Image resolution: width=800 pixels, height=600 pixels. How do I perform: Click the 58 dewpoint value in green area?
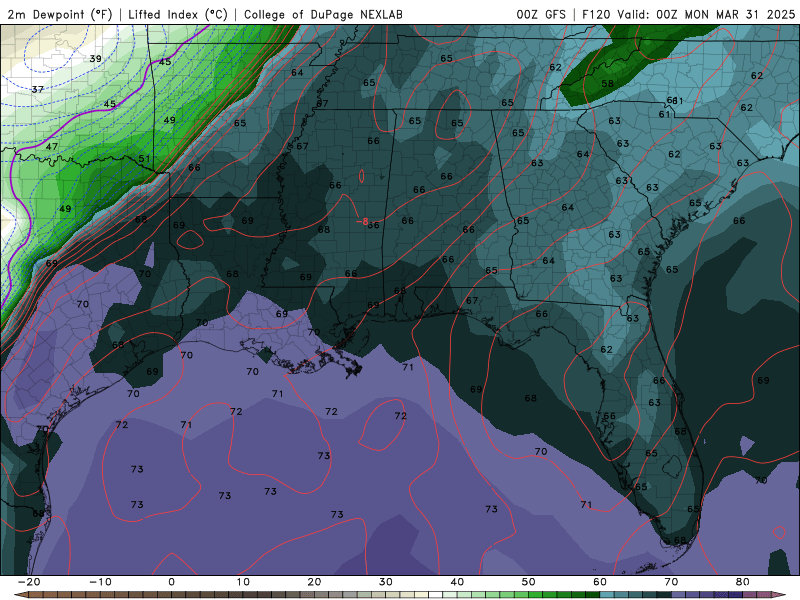coord(607,84)
